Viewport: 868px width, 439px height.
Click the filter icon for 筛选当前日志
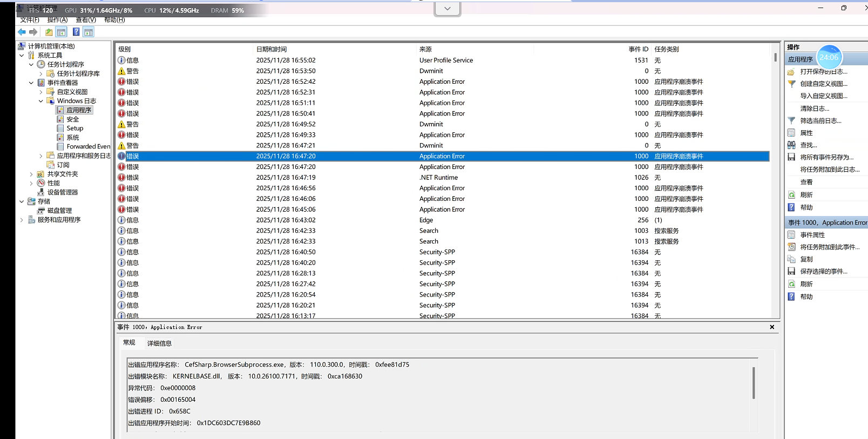tap(791, 121)
